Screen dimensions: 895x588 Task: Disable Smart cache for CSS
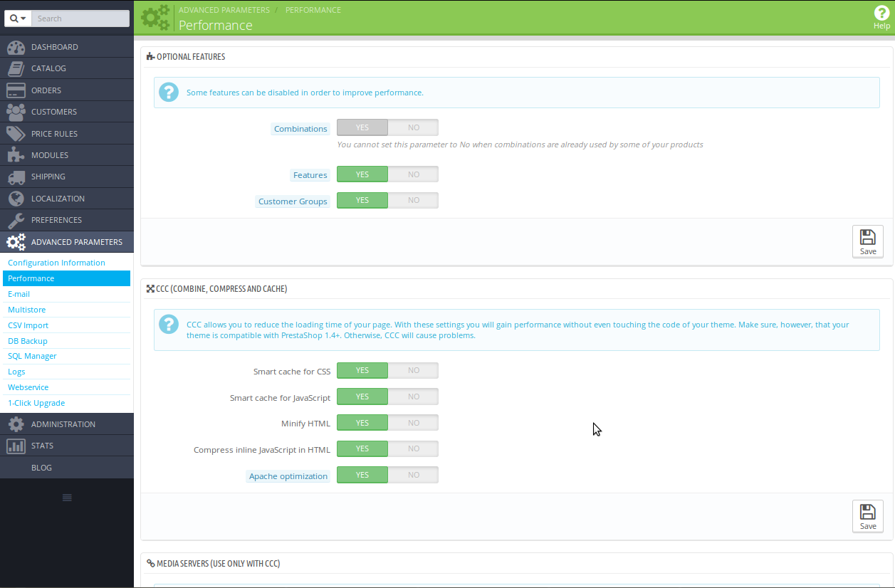click(x=414, y=370)
